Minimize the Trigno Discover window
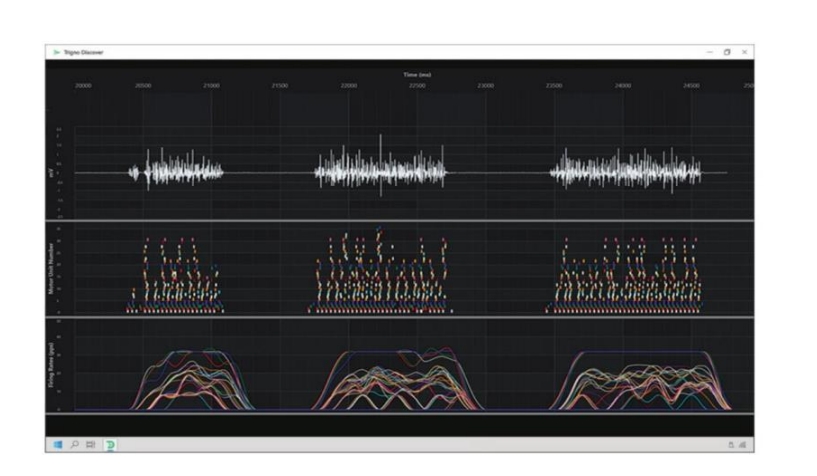This screenshot has height=476, width=817. [709, 52]
